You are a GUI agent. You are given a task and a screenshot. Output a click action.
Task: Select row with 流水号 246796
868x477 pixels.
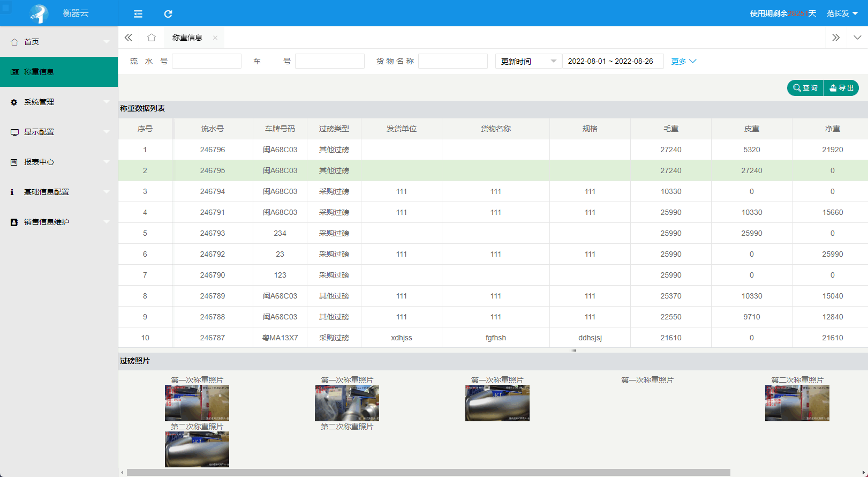pos(493,150)
